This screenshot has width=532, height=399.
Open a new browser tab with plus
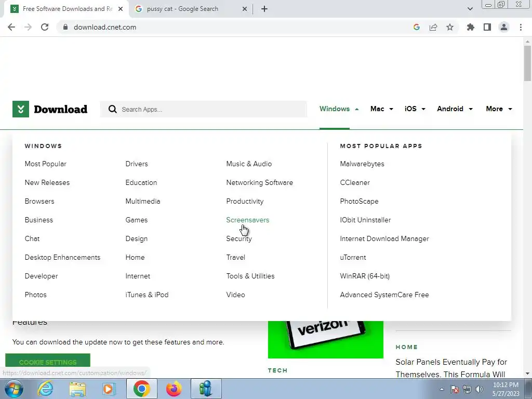264,9
